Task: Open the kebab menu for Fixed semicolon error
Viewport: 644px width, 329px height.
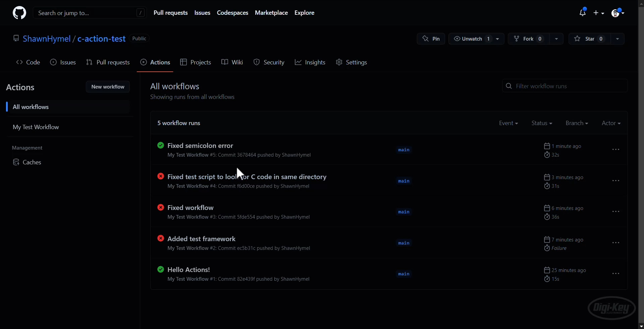Action: click(616, 150)
